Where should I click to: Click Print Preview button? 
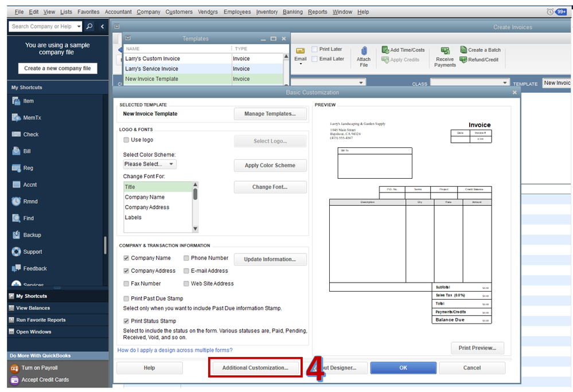pos(477,348)
